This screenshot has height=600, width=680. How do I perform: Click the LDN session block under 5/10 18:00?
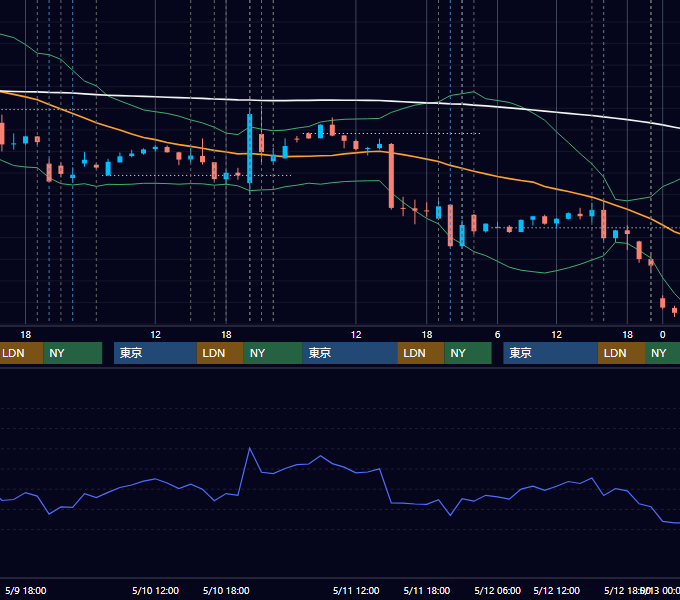220,353
